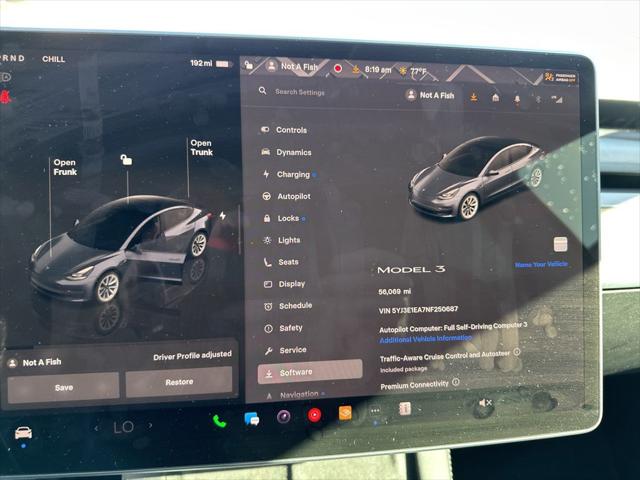
Task: Open the Schedule settings menu
Action: tap(289, 306)
